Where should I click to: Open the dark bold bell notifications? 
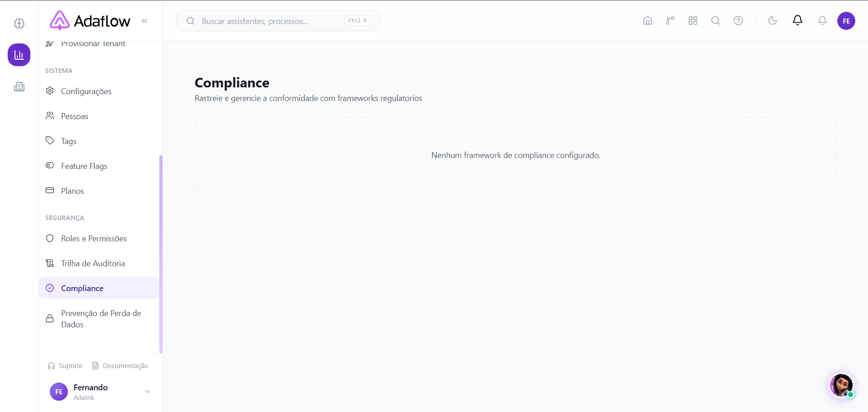tap(797, 20)
